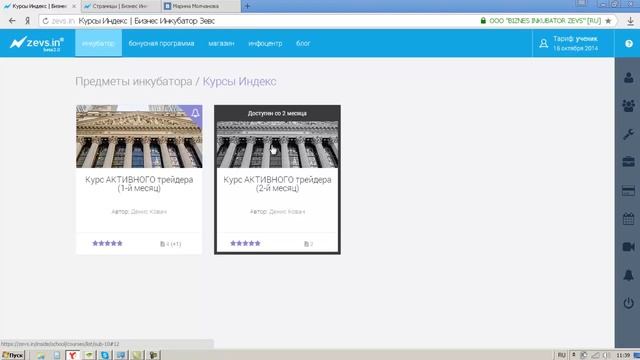Click the user tariff profile icon
Image resolution: width=640 pixels, height=360 pixels.
(x=544, y=43)
